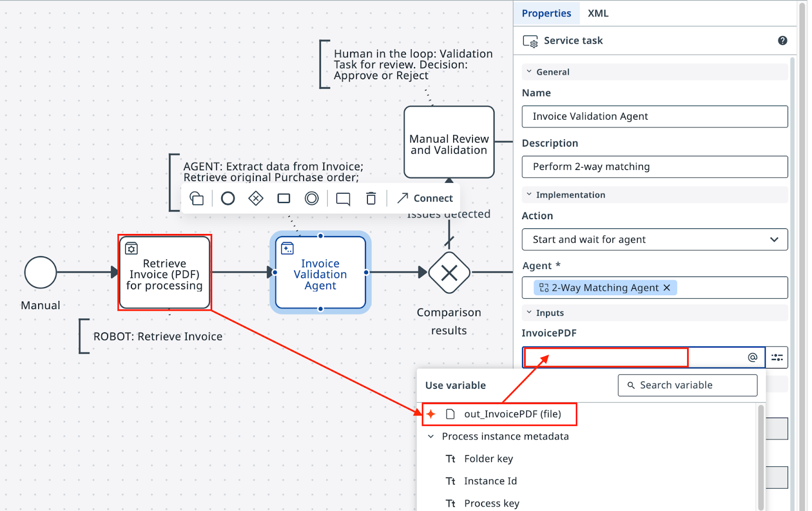Viewport: 812px width, 511px height.
Task: Click the Search variable box
Action: point(688,386)
